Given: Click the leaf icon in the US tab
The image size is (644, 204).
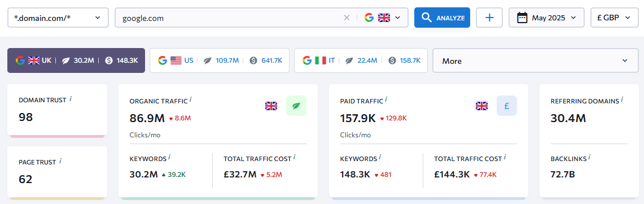Looking at the screenshot, I should pyautogui.click(x=208, y=61).
